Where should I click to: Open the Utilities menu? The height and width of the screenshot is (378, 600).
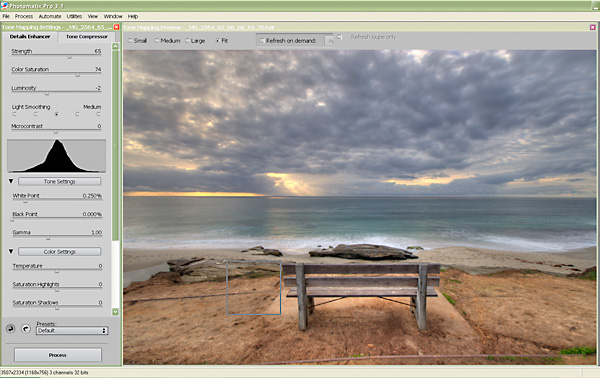coord(74,16)
